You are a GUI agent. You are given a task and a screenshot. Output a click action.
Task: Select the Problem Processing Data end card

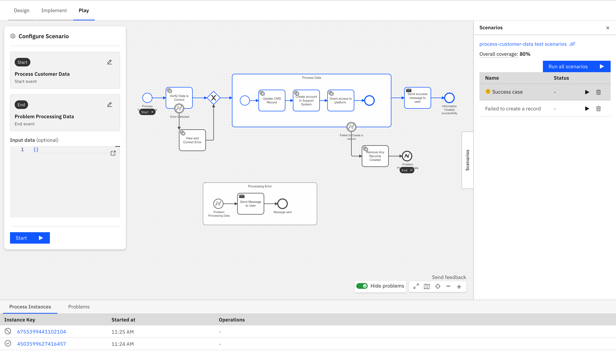(x=65, y=113)
